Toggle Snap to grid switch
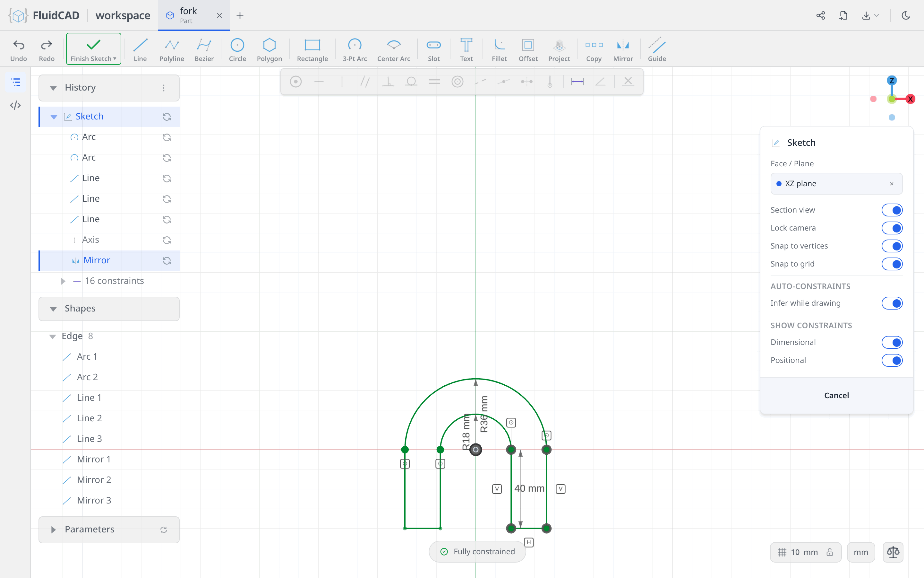 (x=892, y=264)
